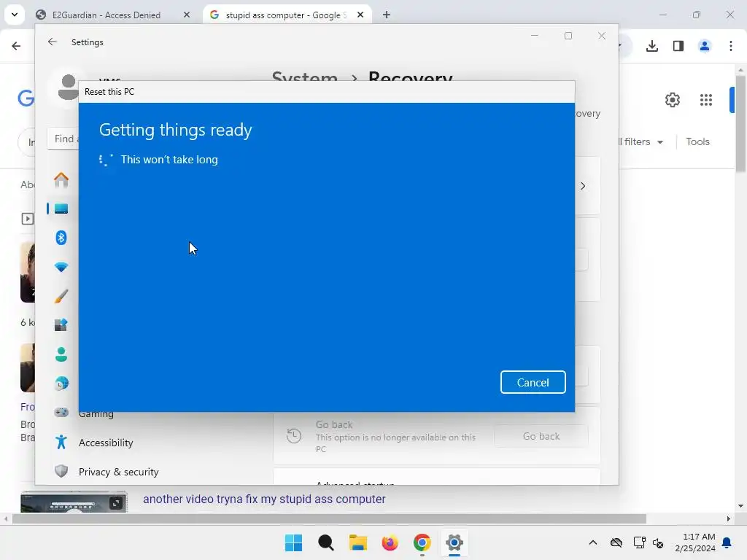
Task: Click the Settings 'Find a setting' search box
Action: click(63, 139)
